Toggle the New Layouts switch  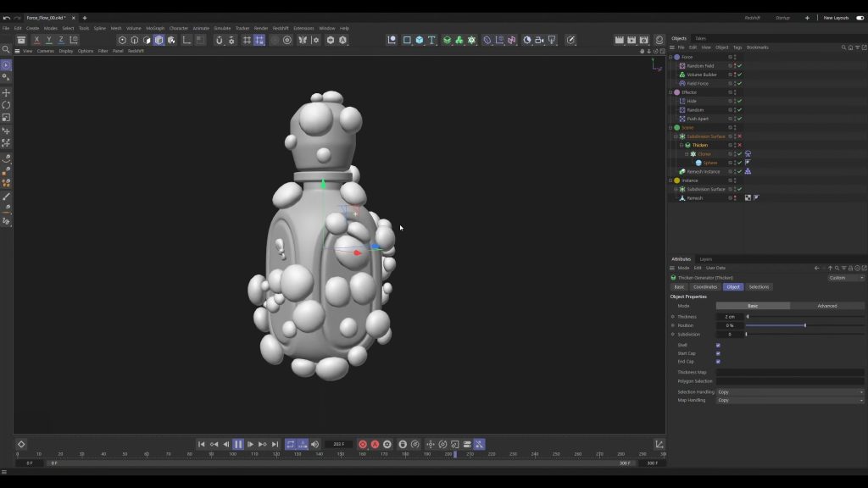[x=860, y=18]
